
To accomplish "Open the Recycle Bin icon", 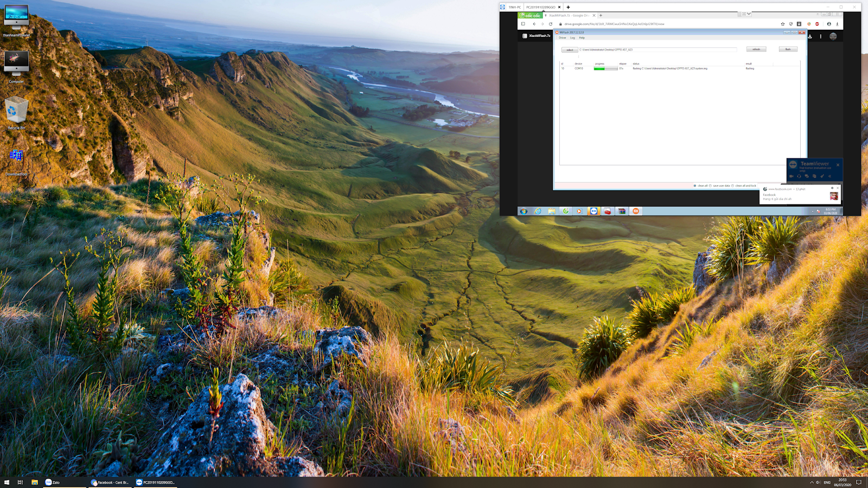I will [x=16, y=113].
